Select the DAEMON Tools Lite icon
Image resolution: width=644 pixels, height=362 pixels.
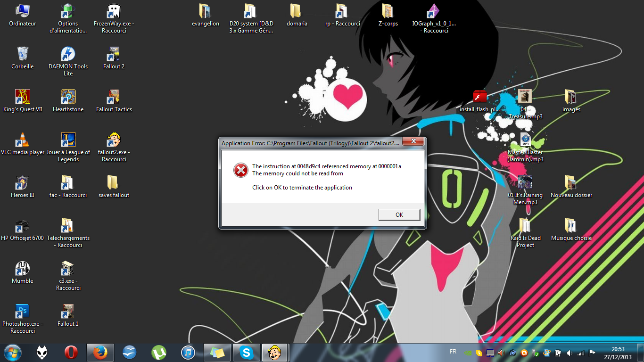(x=68, y=61)
